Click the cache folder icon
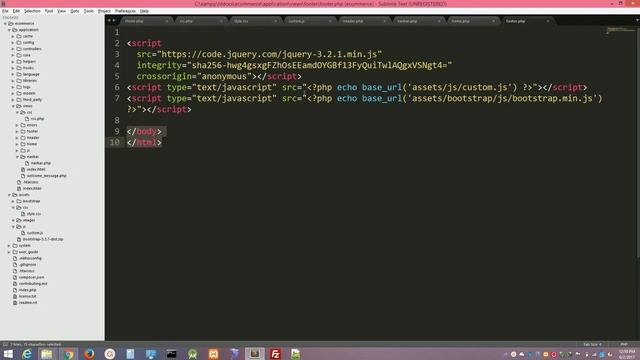 19,36
